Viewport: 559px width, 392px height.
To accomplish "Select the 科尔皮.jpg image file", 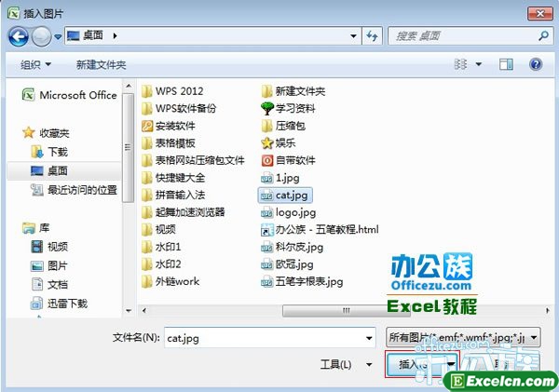I will (292, 247).
